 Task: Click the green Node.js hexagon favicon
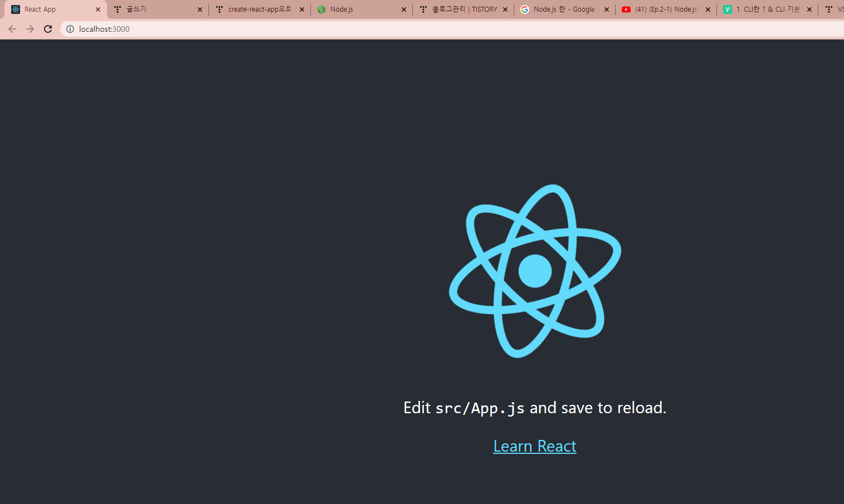[x=321, y=9]
